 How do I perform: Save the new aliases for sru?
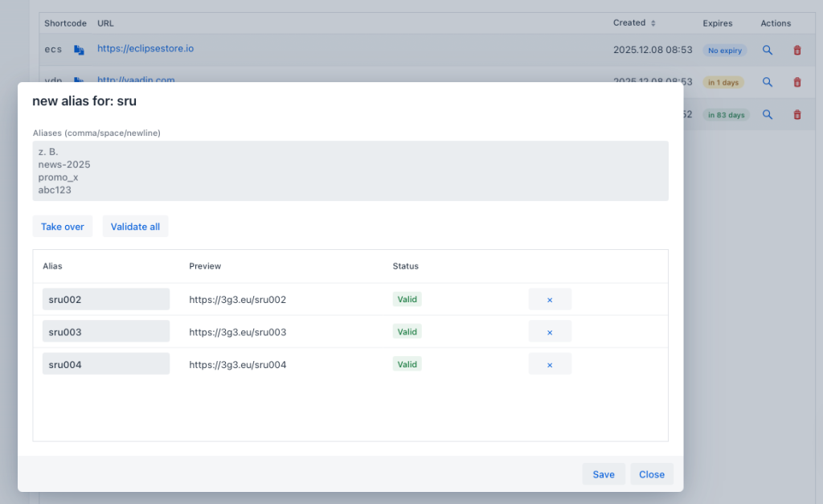[x=604, y=473]
